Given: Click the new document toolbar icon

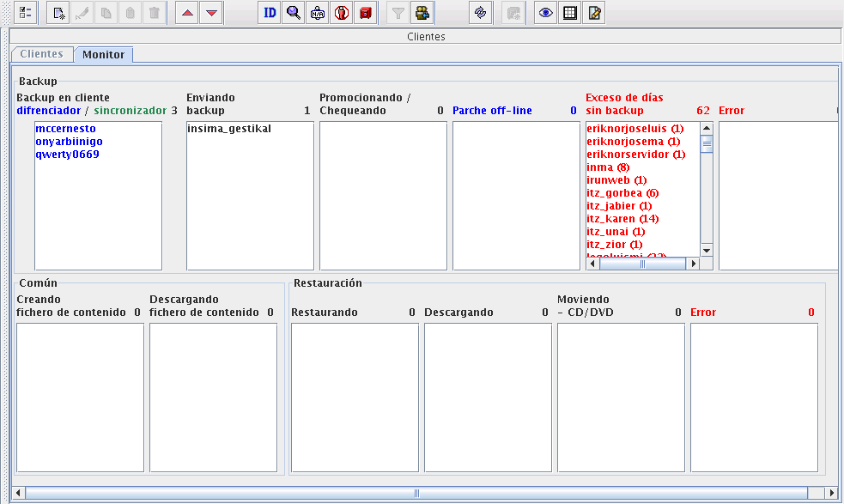Looking at the screenshot, I should tap(58, 13).
